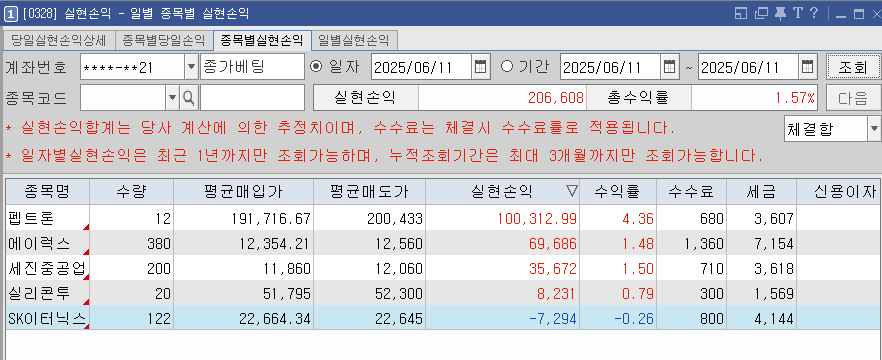Click the numbered 1 icon in title bar

click(x=11, y=14)
